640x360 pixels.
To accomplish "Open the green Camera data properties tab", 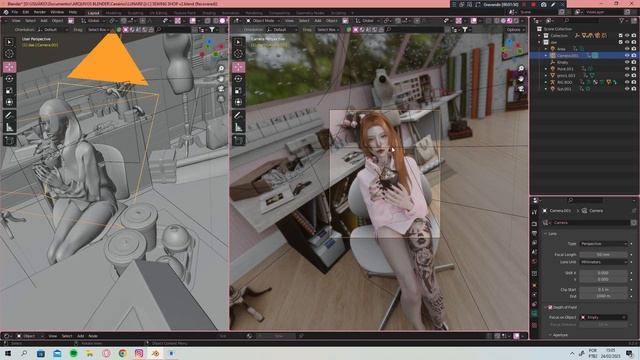I will [534, 313].
